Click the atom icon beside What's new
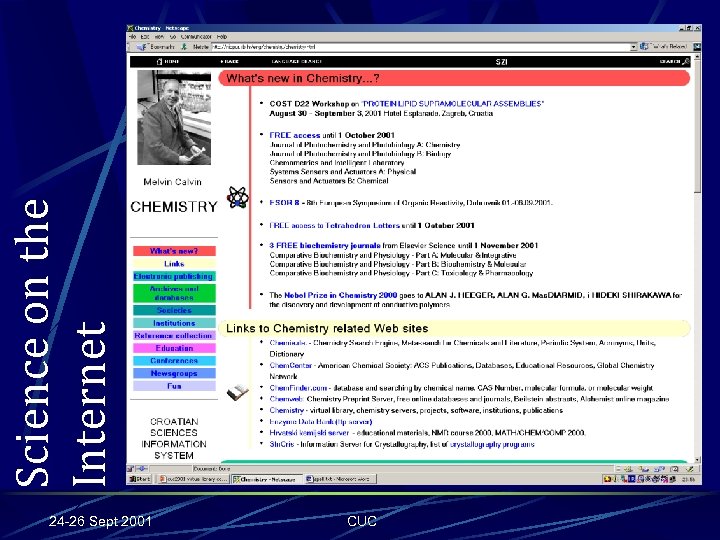This screenshot has width=720, height=540. (x=237, y=197)
